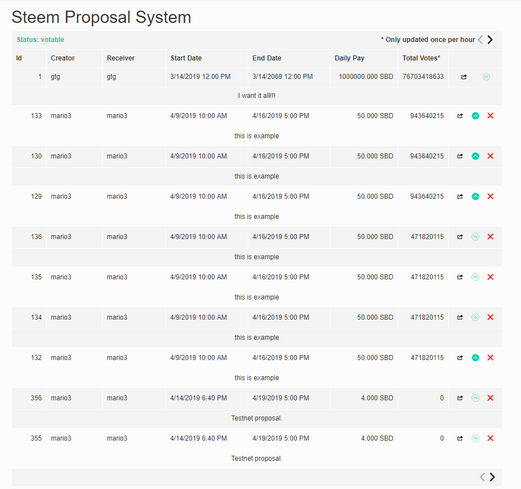Remove proposal 133 with red X
The height and width of the screenshot is (489, 521).
490,116
